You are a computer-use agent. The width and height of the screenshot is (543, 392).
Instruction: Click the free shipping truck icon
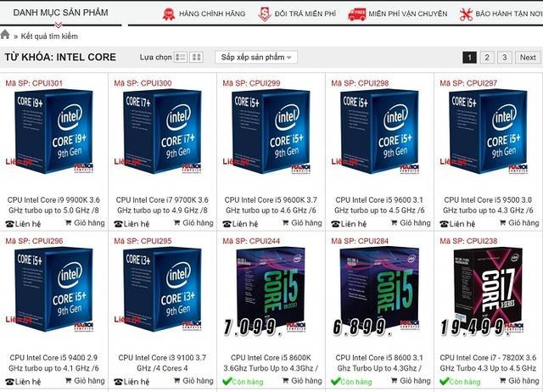[x=357, y=14]
